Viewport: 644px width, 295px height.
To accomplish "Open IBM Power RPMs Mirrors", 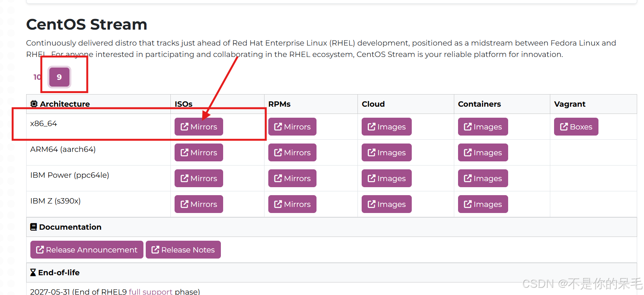I will click(x=292, y=178).
